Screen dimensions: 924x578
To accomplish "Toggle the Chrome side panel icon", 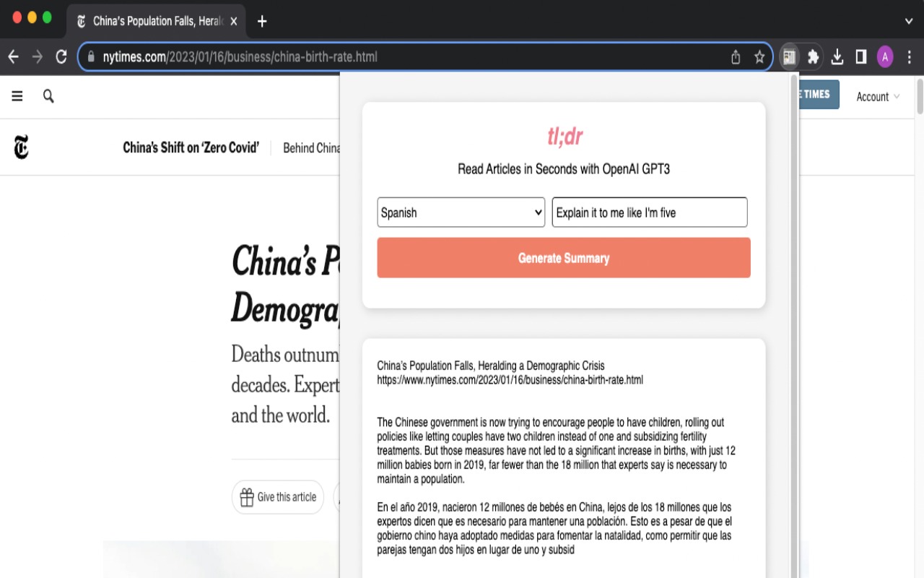I will click(861, 57).
